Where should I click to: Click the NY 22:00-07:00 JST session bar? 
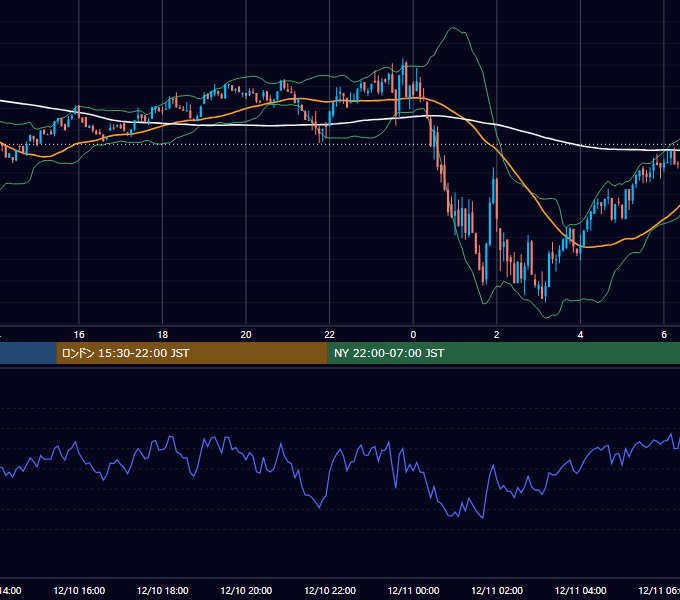tap(503, 353)
